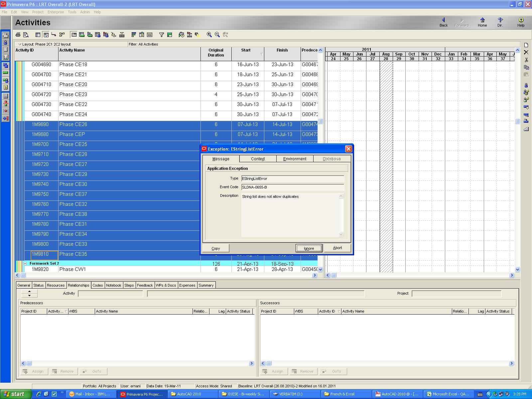Close the EStringListError exception dialog
Screen dimensions: 532x399
click(348, 149)
